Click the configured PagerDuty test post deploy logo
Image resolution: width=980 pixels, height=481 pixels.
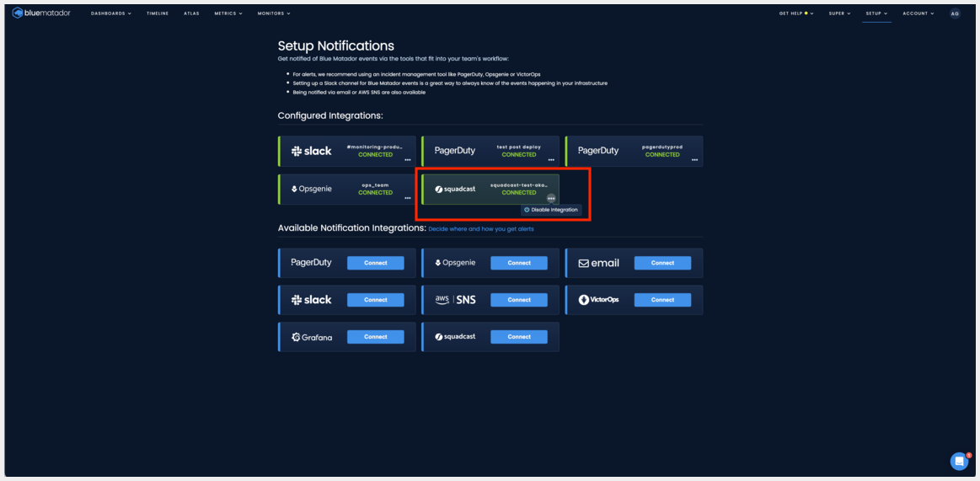click(x=454, y=151)
